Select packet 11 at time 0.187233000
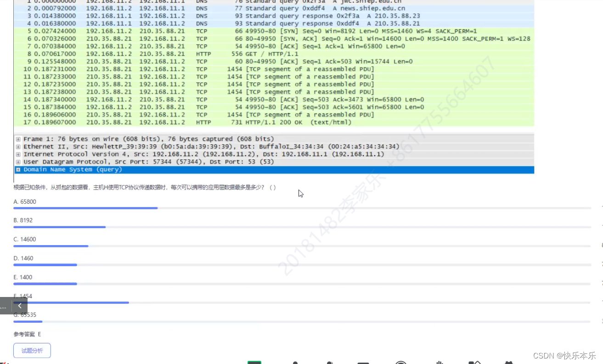This screenshot has height=364, width=603. coord(274,77)
